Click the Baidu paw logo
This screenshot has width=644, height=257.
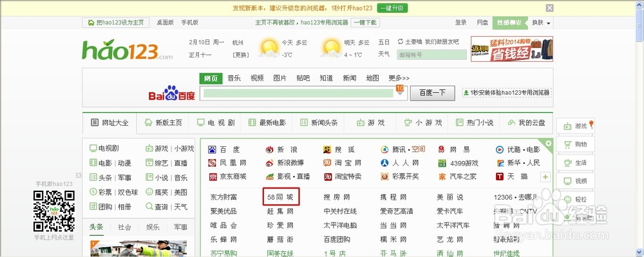point(171,93)
